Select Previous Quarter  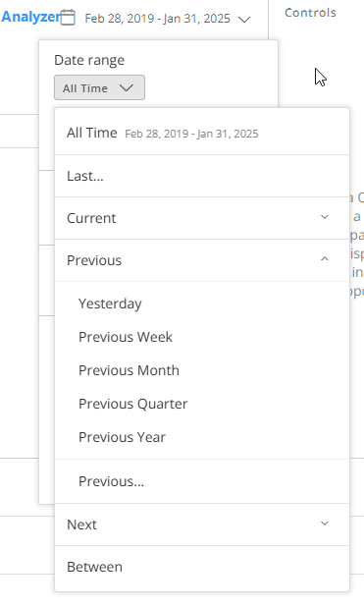click(133, 404)
